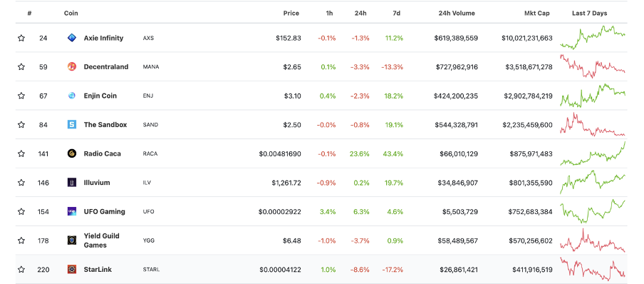Viewport: 644px width, 284px height.
Task: Sort by the Price column header
Action: (291, 13)
